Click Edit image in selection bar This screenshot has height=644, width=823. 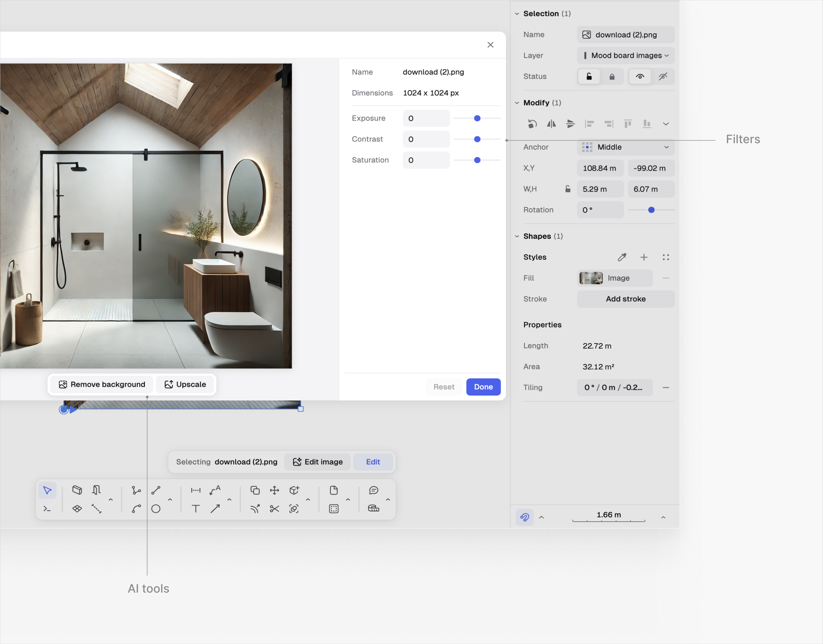pos(318,462)
